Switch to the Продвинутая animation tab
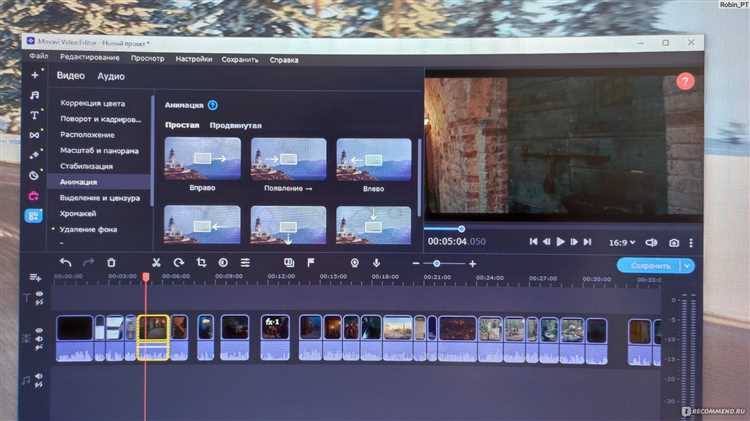The height and width of the screenshot is (421, 750). tap(235, 126)
